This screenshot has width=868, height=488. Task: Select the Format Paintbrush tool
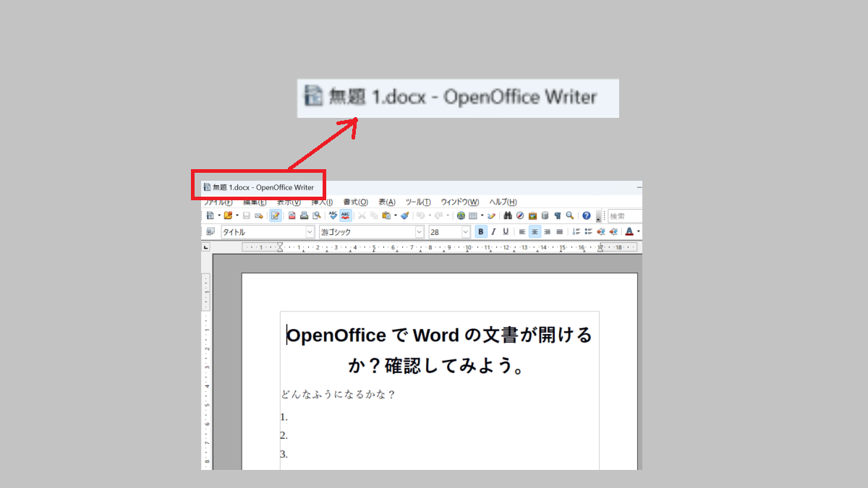[x=405, y=215]
